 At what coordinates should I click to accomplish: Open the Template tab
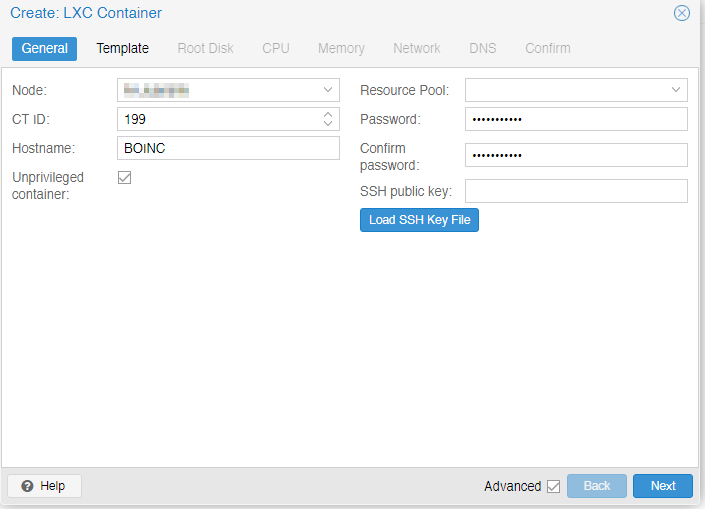(x=122, y=49)
